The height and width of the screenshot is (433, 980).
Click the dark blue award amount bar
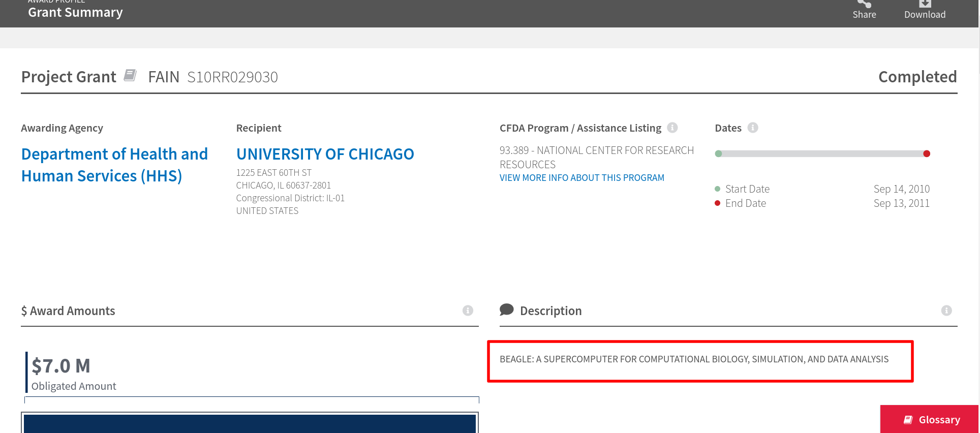[x=250, y=424]
